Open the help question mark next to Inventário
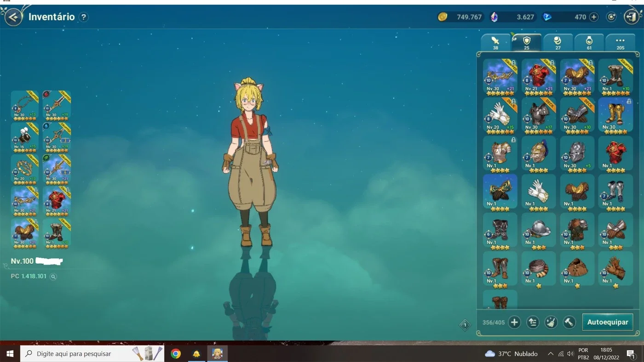Viewport: 644px width, 362px height. pos(83,17)
